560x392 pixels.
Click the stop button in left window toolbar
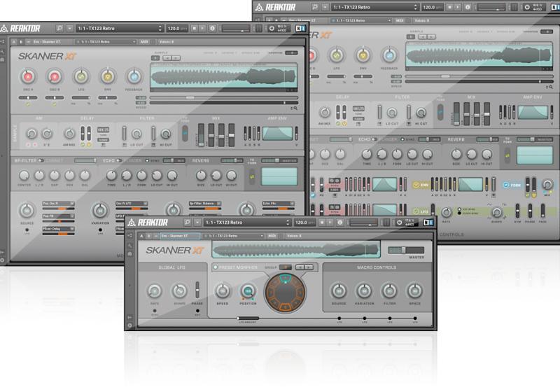tap(195, 28)
